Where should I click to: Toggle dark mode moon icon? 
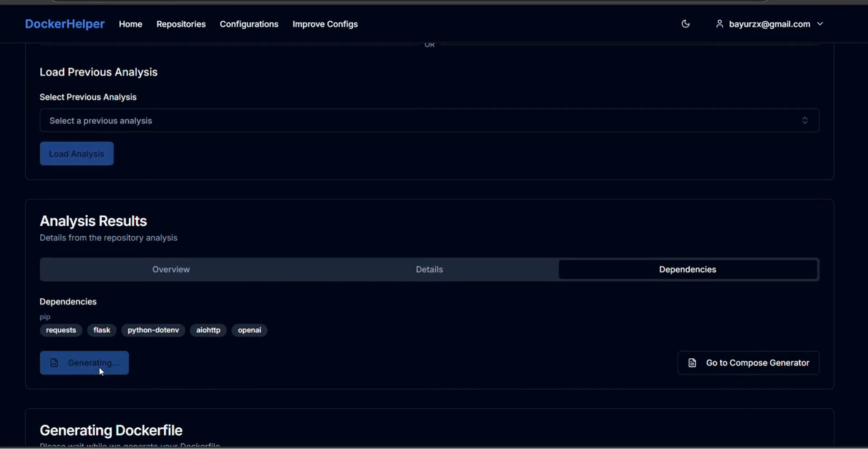point(685,24)
